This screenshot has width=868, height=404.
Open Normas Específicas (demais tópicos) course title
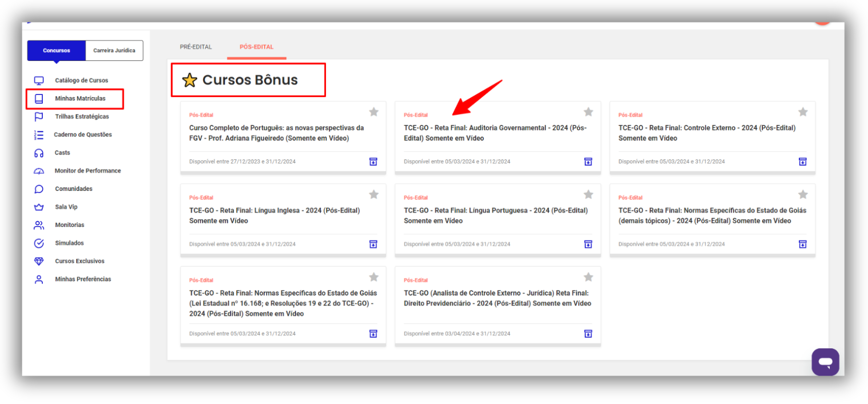click(x=712, y=216)
